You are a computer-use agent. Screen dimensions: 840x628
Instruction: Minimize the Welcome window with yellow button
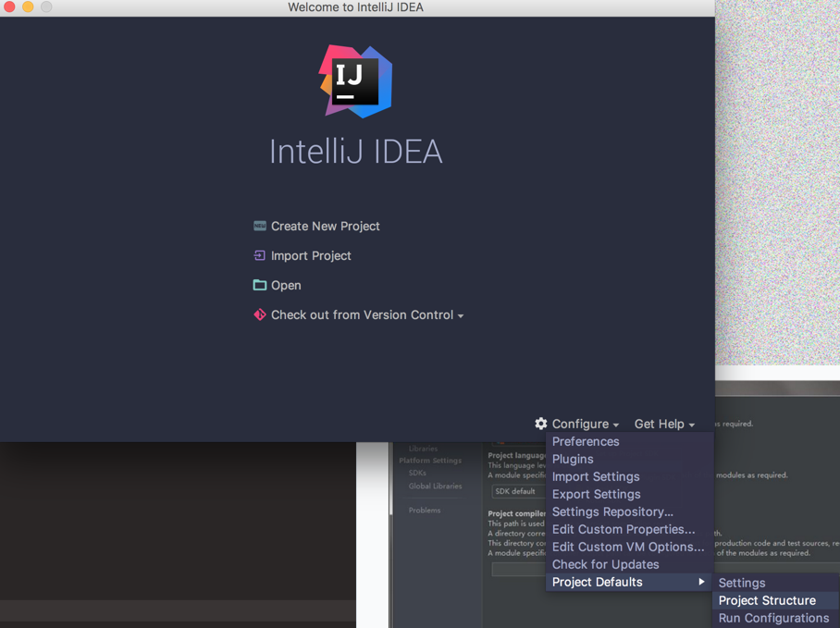coord(28,7)
